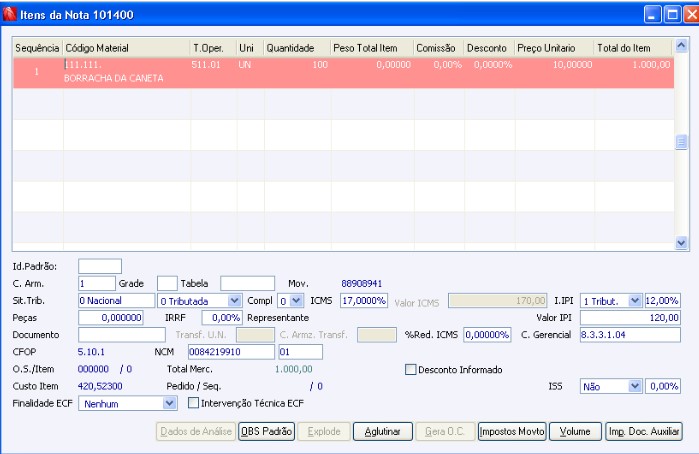This screenshot has width=699, height=454.
Task: Click total cell 1.000,00 in grid
Action: pos(651,65)
